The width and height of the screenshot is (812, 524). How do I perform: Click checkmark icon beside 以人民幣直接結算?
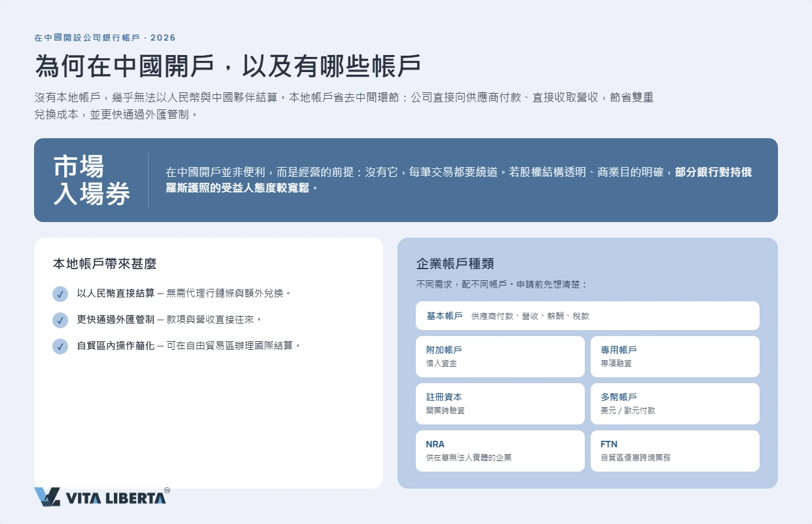[x=60, y=294]
